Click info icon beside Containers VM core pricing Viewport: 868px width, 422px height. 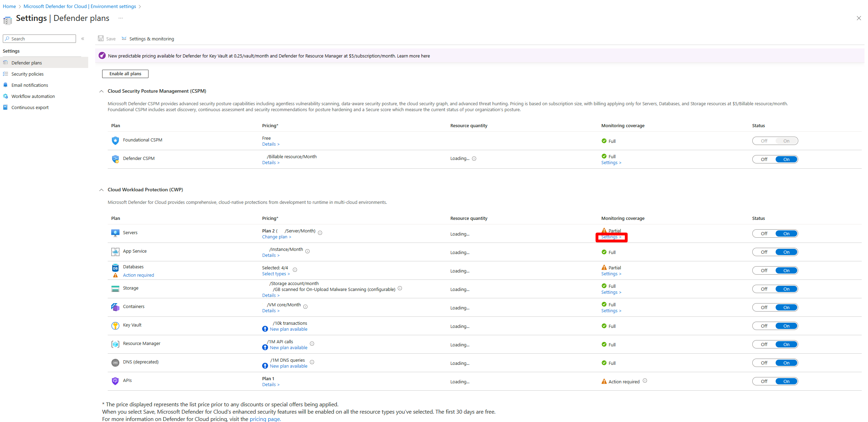[x=305, y=307]
